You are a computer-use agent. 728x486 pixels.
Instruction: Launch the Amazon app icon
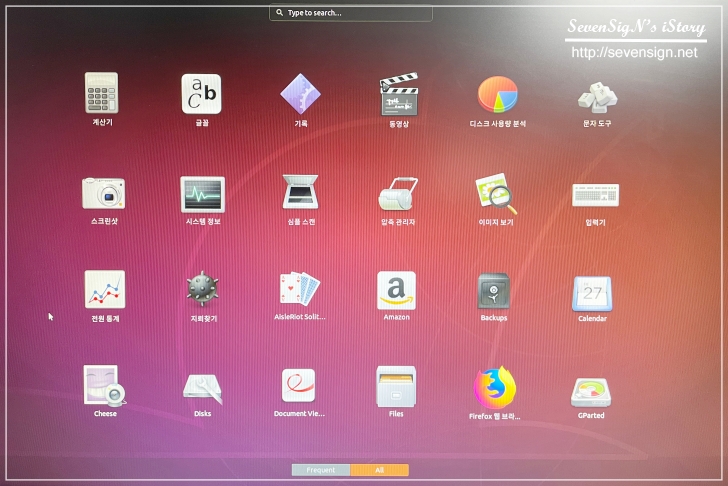(396, 290)
